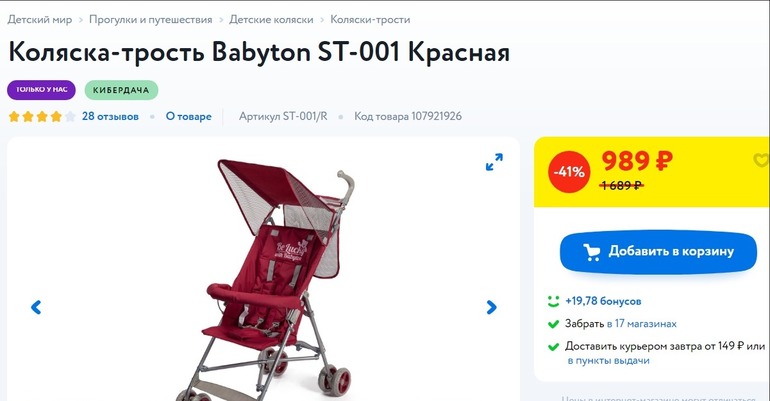
Task: Show the next product photo
Action: click(x=491, y=307)
